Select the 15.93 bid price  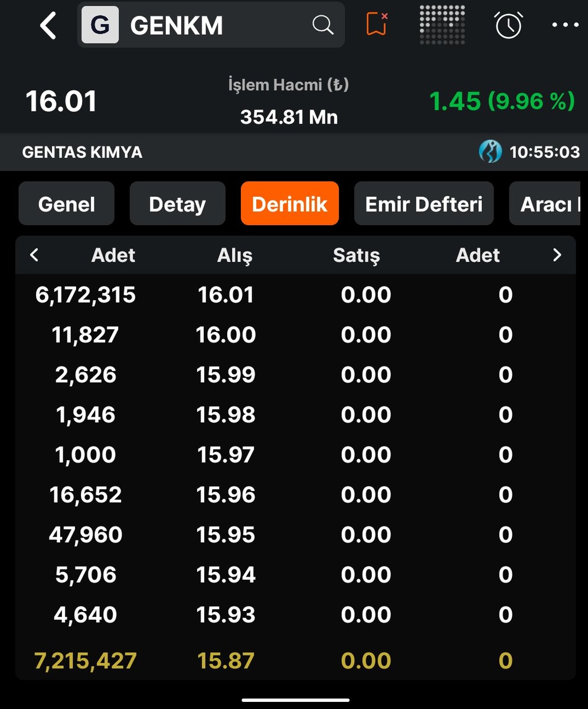[x=226, y=615]
